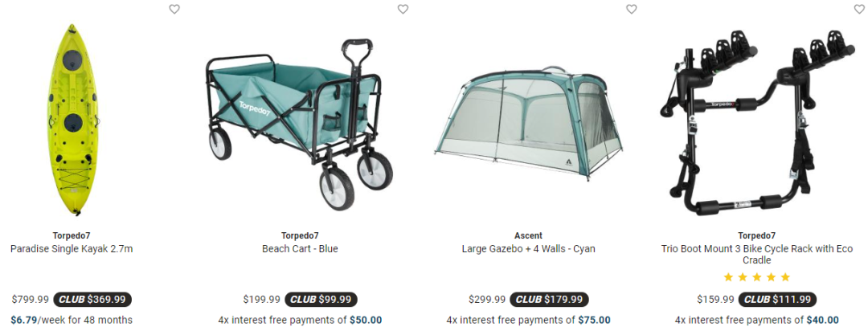Favorite the Beach Cart with heart icon

click(403, 9)
